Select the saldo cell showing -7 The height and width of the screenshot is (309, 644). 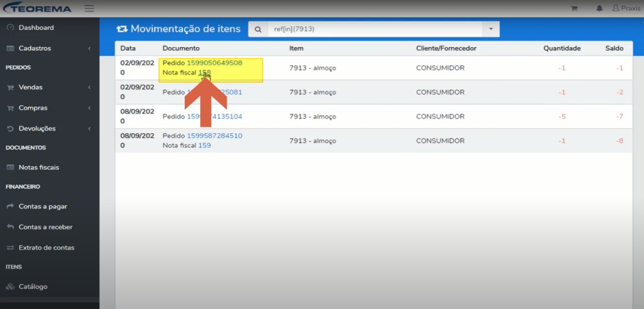[620, 117]
